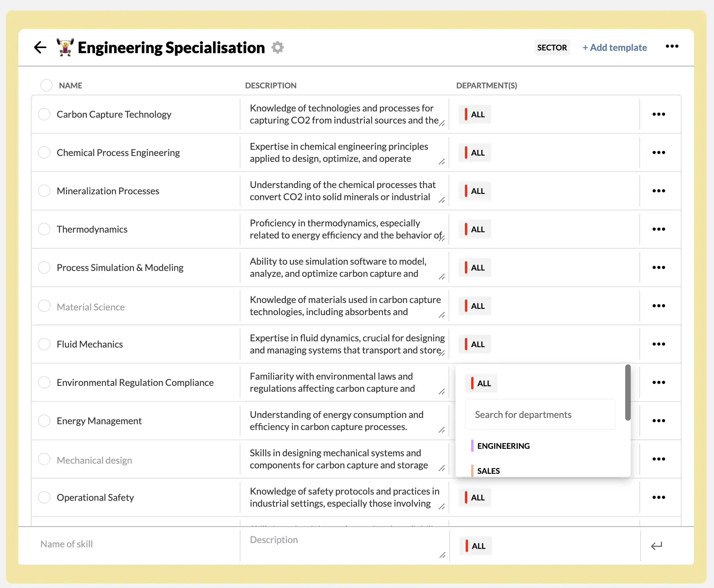Click the Carbon Capture Technology skill name
Screen dimensions: 714x588
pos(114,114)
